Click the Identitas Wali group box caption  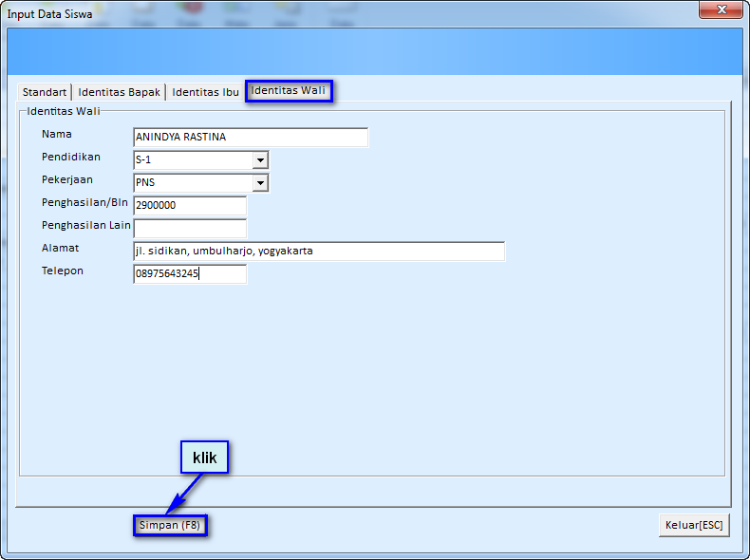(x=64, y=111)
